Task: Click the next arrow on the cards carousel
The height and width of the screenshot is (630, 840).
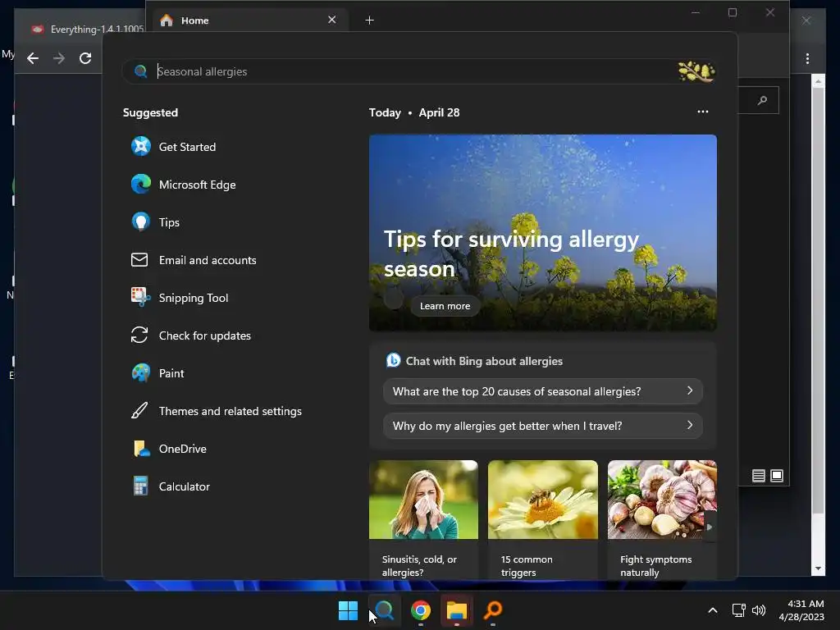Action: (710, 527)
